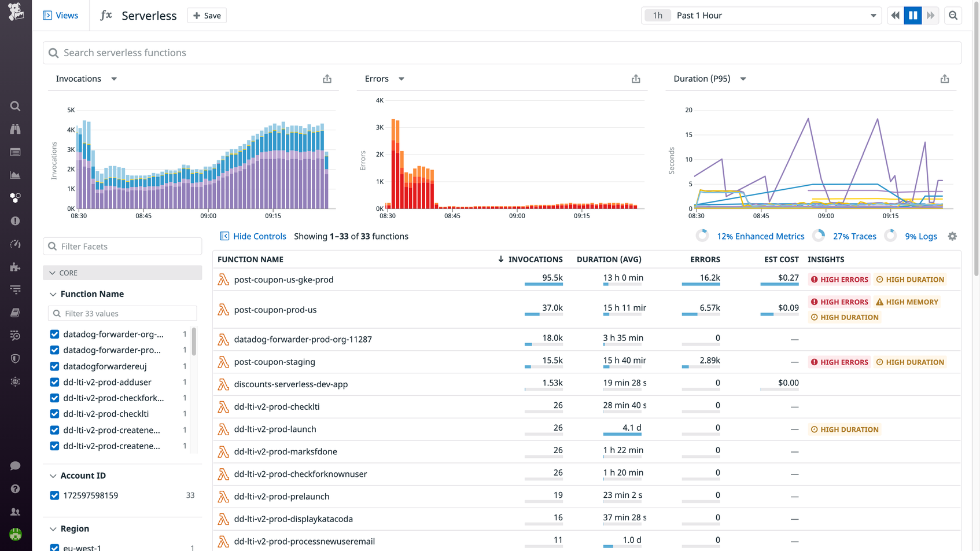This screenshot has width=980, height=551.
Task: Pause live data updates
Action: pos(913,15)
